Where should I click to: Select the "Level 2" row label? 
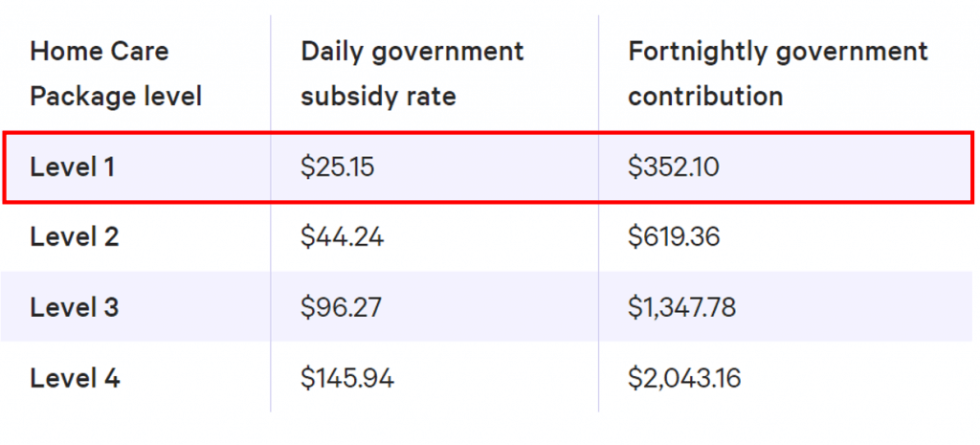[75, 237]
